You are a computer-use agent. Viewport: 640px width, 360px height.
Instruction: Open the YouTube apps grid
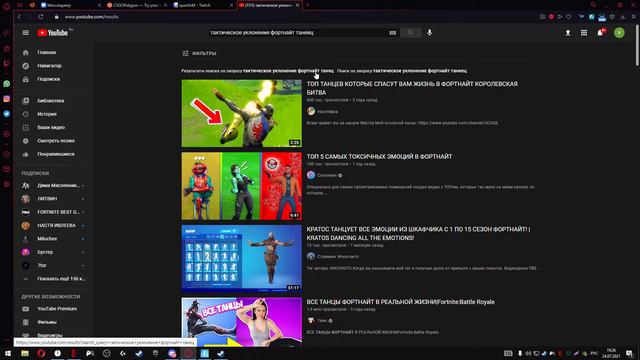(x=584, y=33)
